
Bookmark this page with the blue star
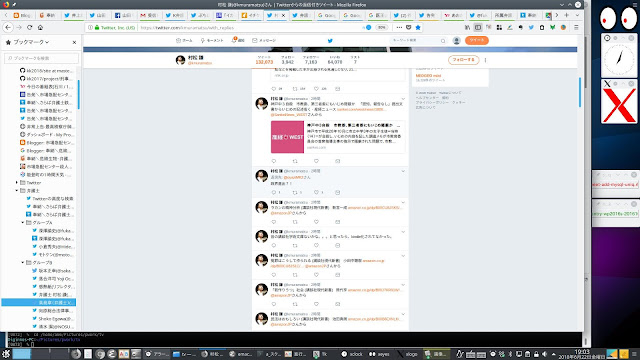click(x=418, y=27)
